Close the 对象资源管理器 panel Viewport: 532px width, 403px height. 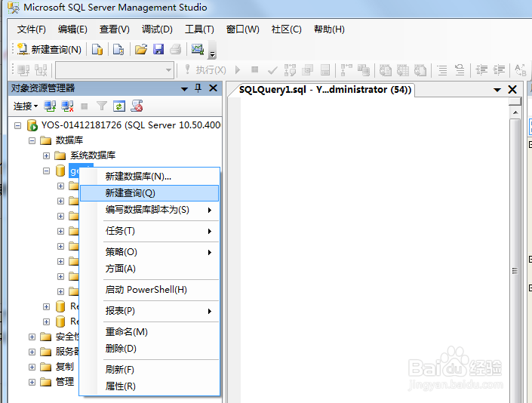point(213,88)
